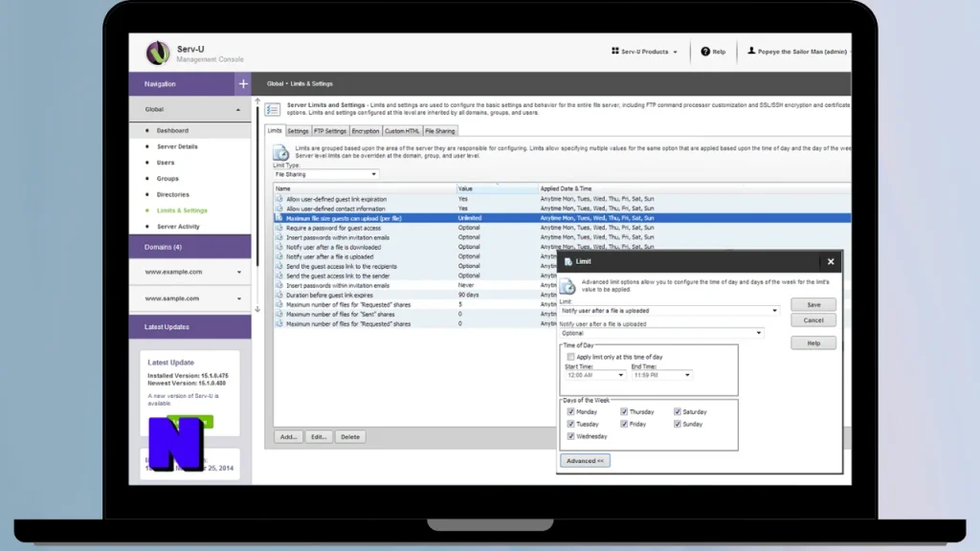This screenshot has height=551, width=980.
Task: Open Directories in the navigation
Action: (173, 195)
